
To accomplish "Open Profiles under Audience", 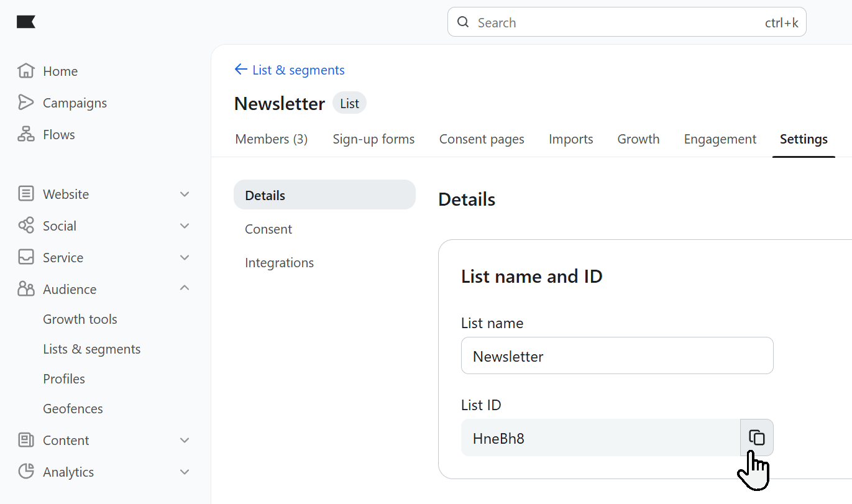I will 64,378.
